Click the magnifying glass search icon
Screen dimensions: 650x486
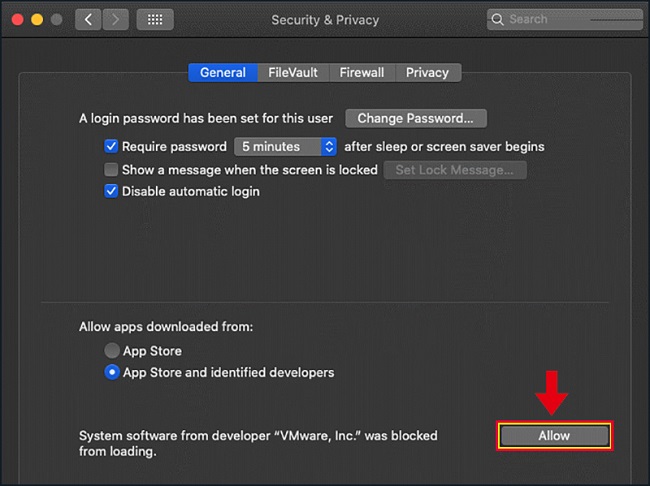(x=498, y=19)
